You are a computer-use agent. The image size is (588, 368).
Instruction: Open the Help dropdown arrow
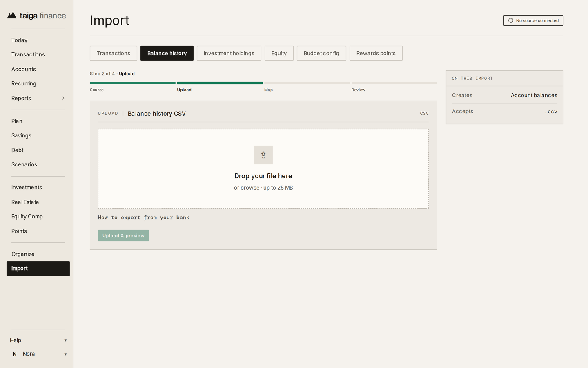65,341
